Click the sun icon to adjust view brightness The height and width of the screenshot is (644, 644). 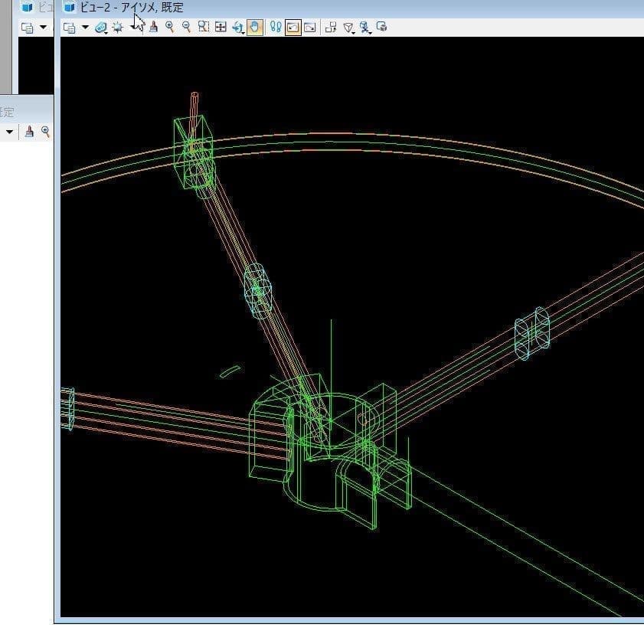pos(116,27)
